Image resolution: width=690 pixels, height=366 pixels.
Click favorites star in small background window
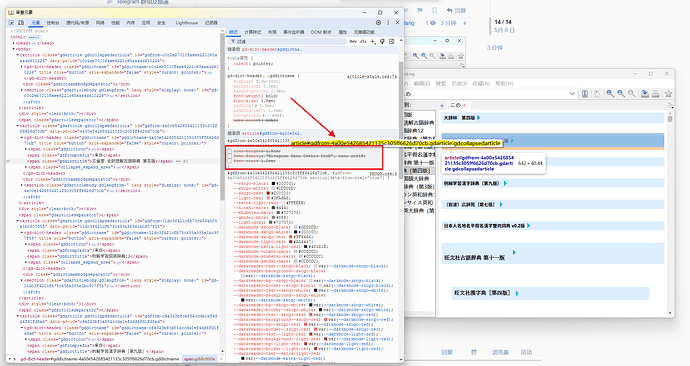[460, 56]
